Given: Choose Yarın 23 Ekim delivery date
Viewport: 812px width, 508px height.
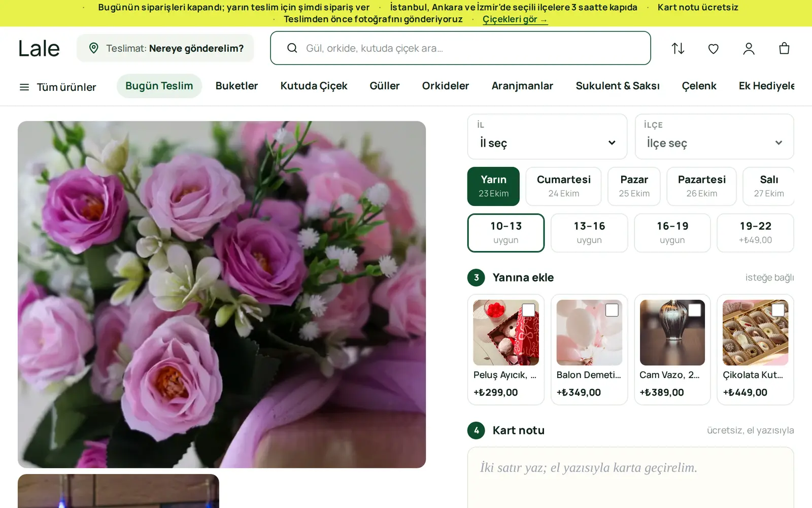Looking at the screenshot, I should tap(493, 186).
